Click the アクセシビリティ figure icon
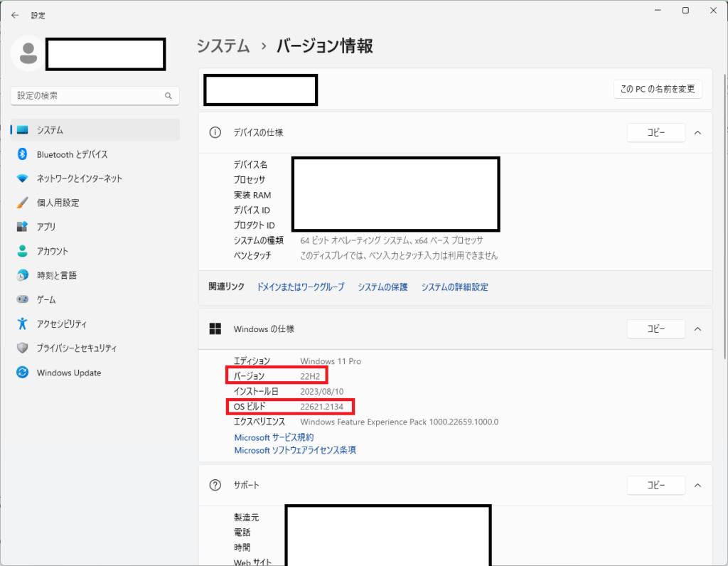The image size is (728, 566). click(x=22, y=324)
